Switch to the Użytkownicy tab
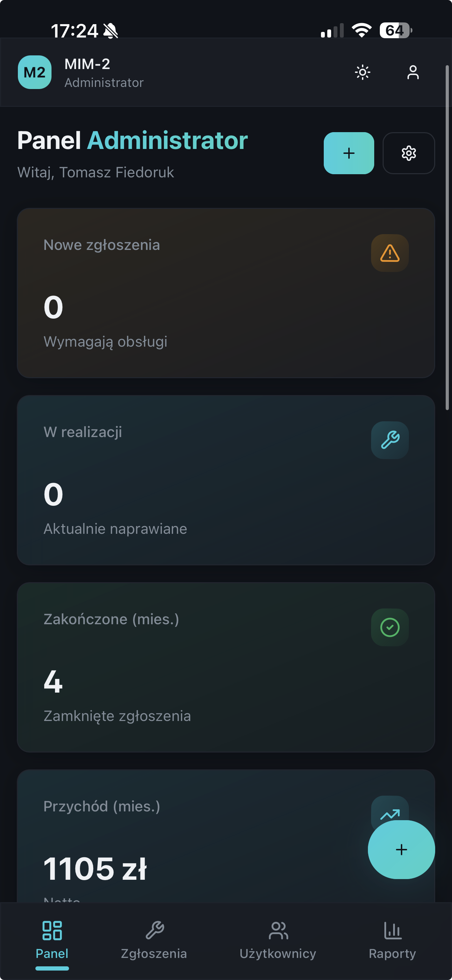Screen dimensions: 452x980 (278, 940)
